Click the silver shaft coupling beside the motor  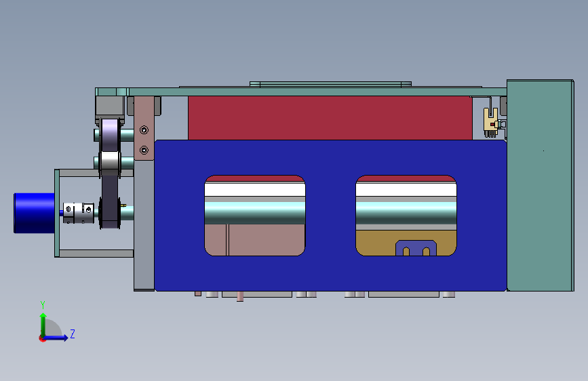(78, 213)
